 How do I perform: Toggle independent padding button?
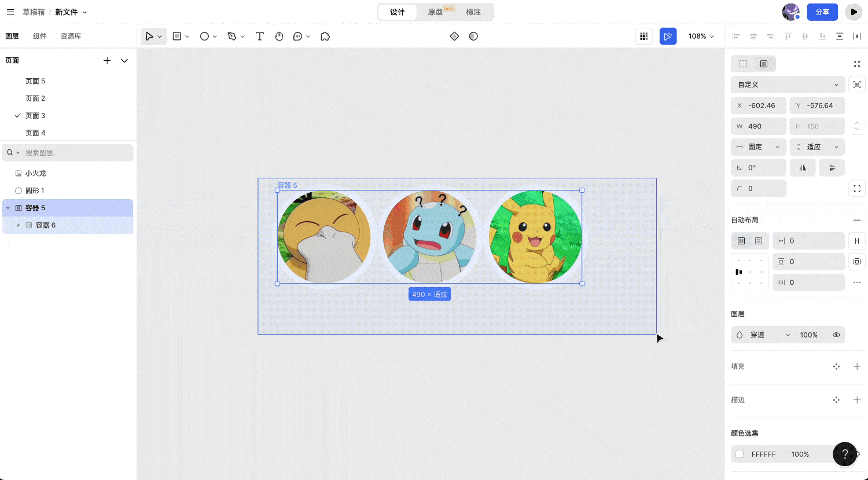pos(857,262)
